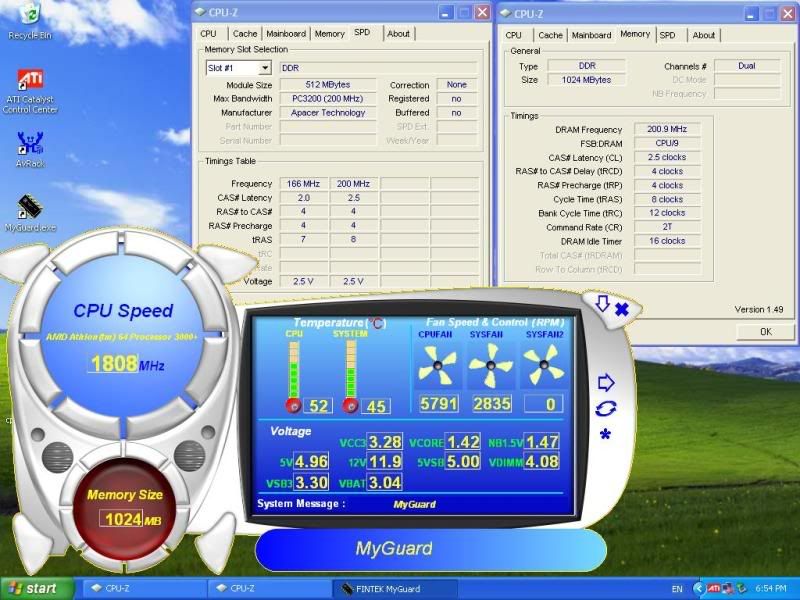Click the right-arrow icon in MyGuard panel

[x=605, y=382]
